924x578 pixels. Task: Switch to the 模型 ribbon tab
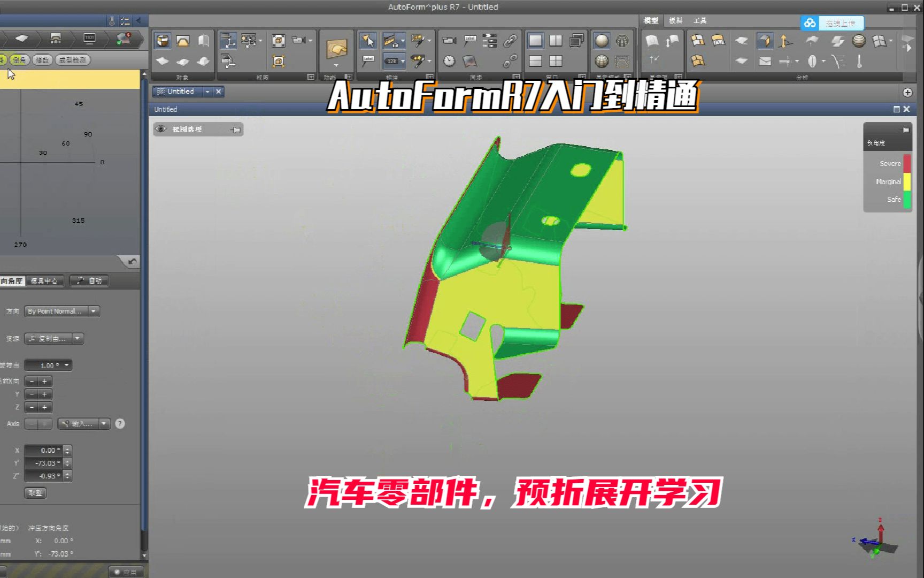pyautogui.click(x=651, y=20)
